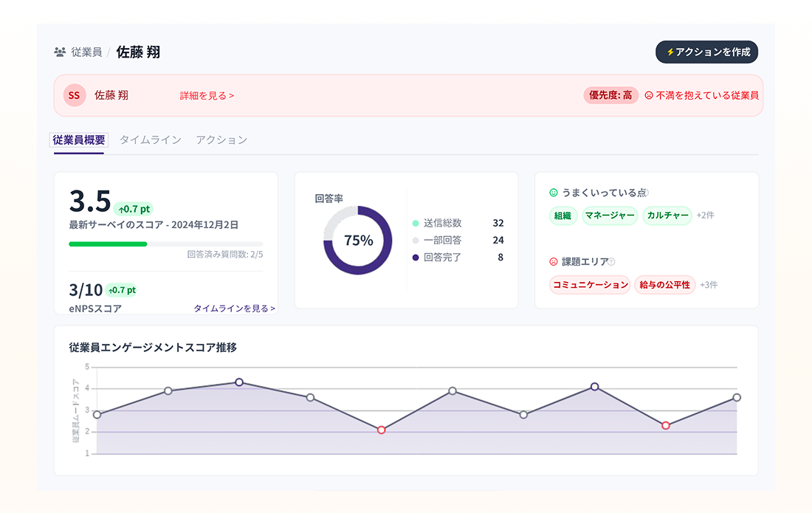Toggle the 回答完了 legend entry
The image size is (812, 513).
pos(437,258)
